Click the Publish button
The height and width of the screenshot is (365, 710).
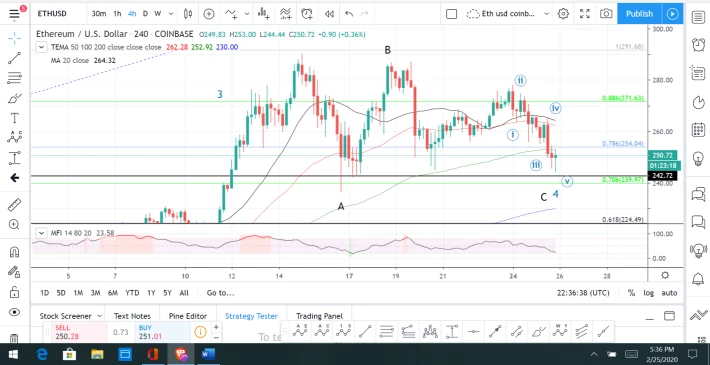click(639, 14)
